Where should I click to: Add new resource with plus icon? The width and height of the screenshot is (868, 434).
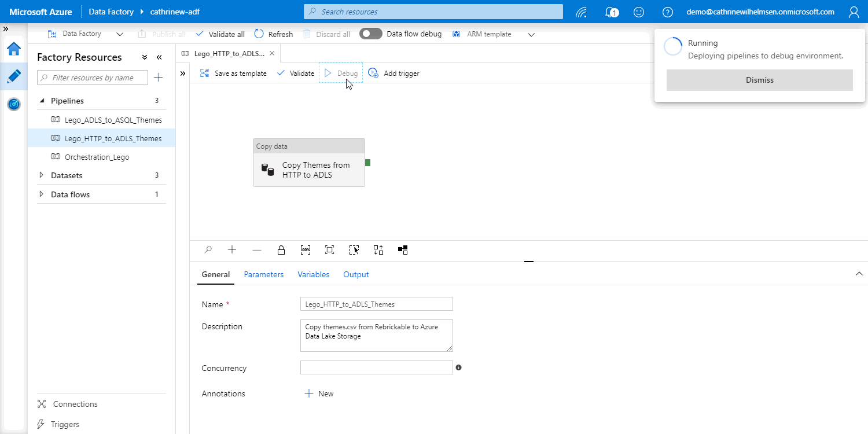point(158,78)
